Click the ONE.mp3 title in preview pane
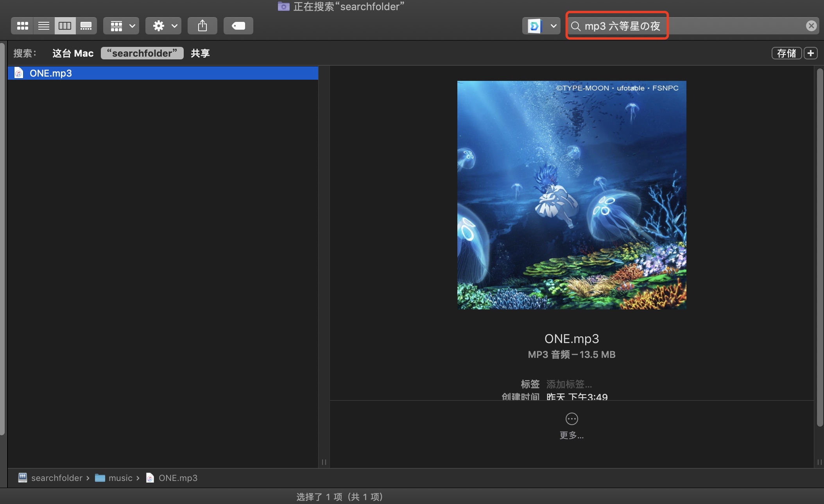 pyautogui.click(x=571, y=339)
